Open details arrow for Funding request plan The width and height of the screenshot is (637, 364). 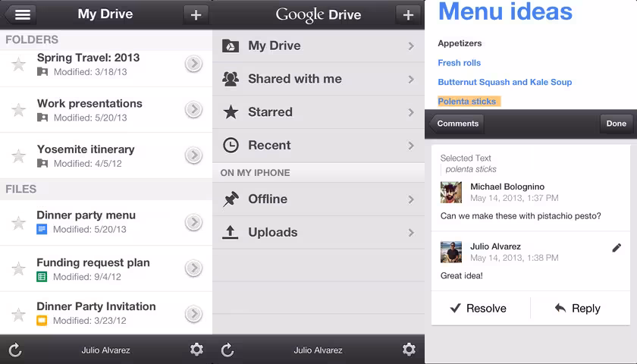pyautogui.click(x=194, y=268)
